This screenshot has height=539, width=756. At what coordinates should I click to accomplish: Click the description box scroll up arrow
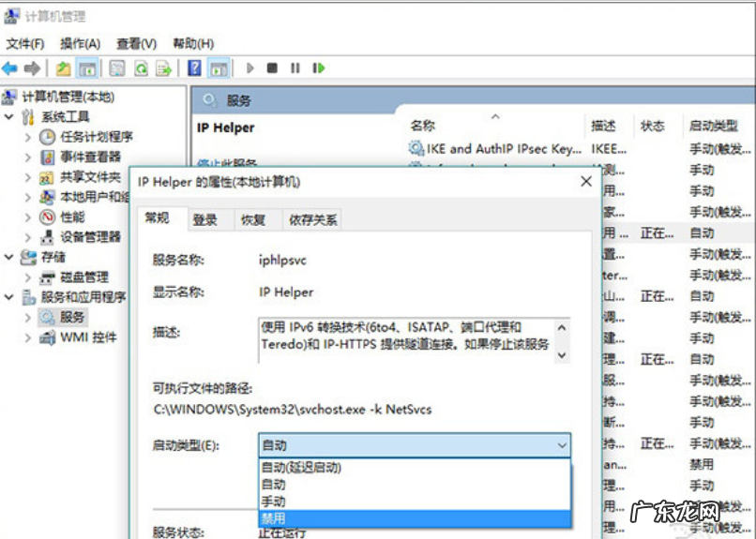pyautogui.click(x=562, y=328)
